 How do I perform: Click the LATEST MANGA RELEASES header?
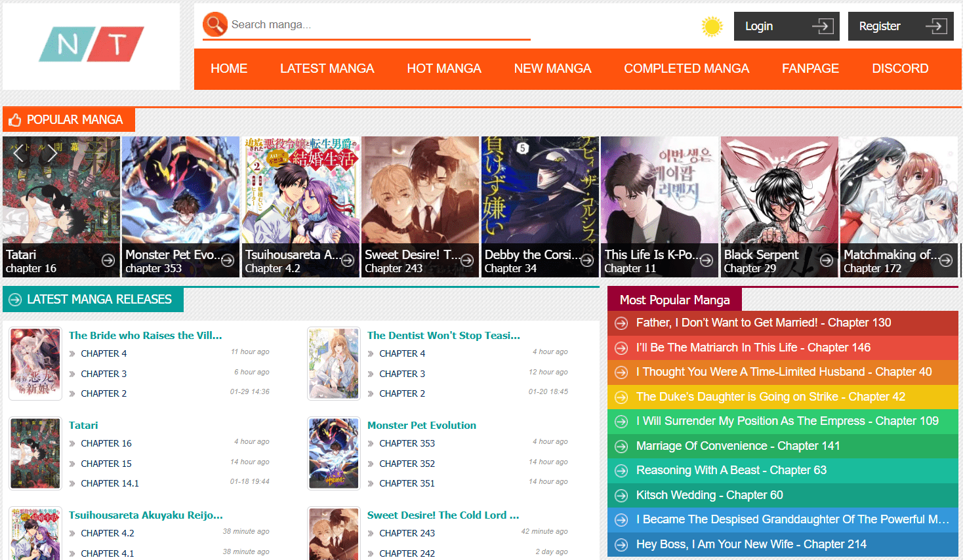[x=93, y=300]
